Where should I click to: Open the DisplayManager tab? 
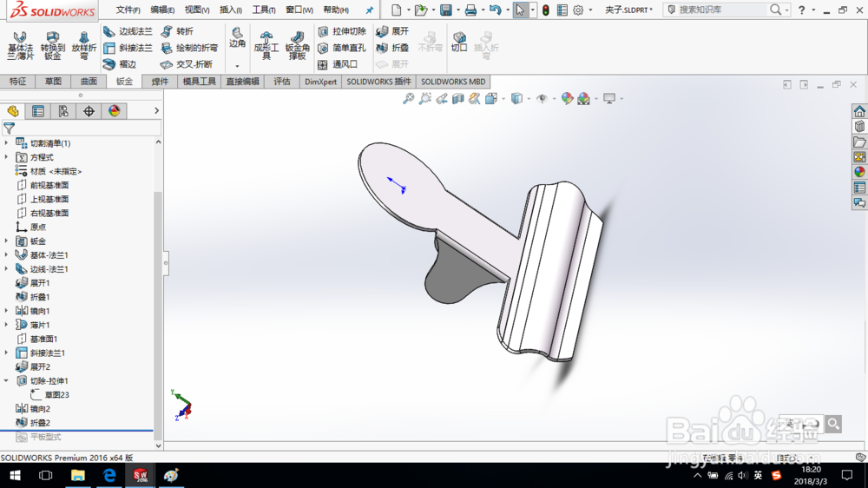(x=115, y=111)
